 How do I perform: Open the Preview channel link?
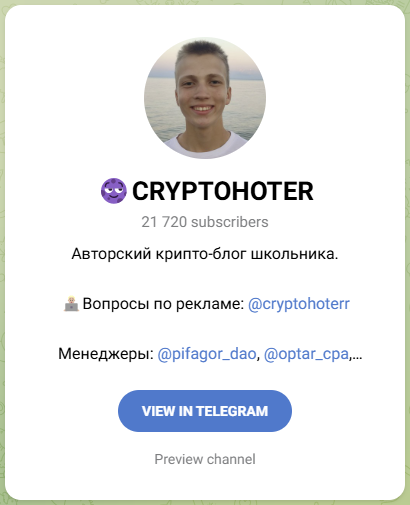205,459
